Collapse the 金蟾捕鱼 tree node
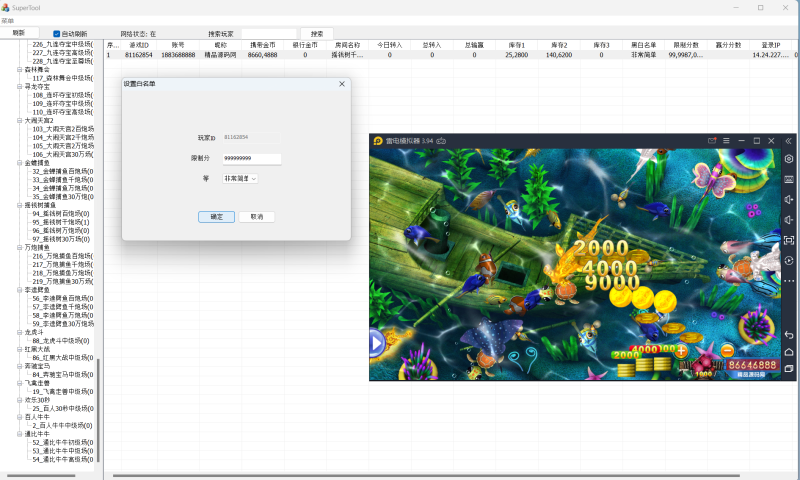 [19, 162]
